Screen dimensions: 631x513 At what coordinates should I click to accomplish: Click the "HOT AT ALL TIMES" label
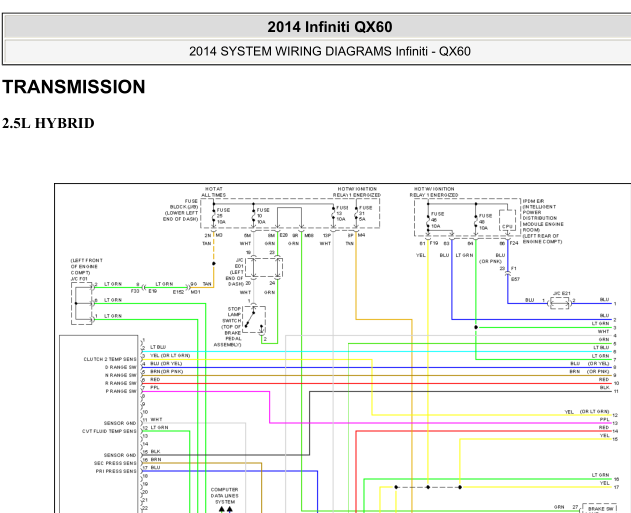(x=214, y=192)
